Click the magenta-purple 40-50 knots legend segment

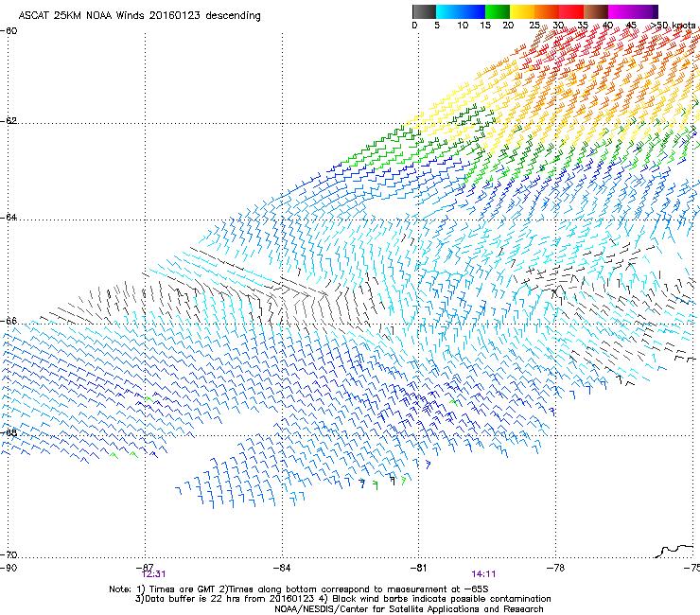(x=633, y=11)
